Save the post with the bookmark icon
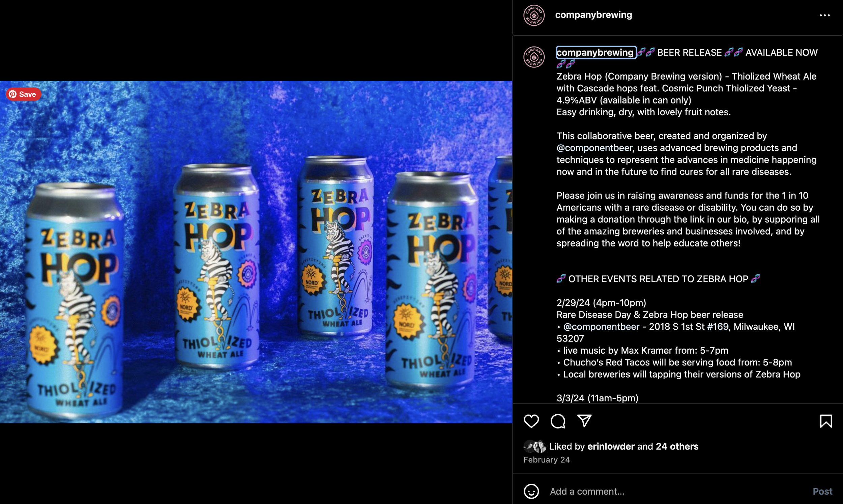Screen dimensions: 843x504 (x=826, y=421)
